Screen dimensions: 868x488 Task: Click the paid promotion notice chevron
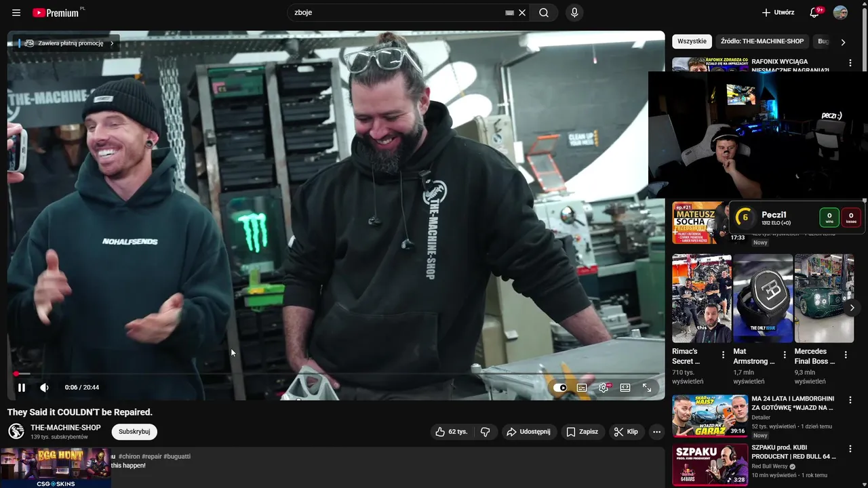(x=112, y=43)
